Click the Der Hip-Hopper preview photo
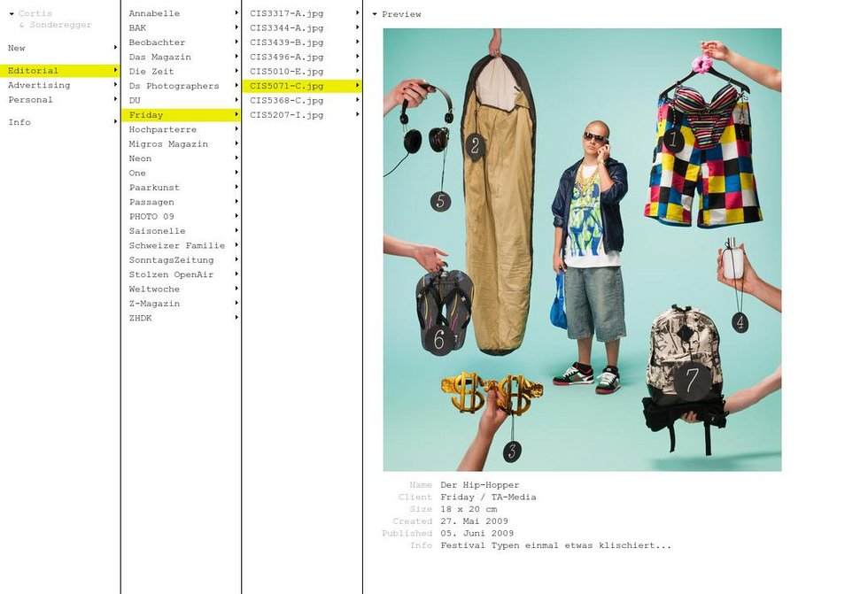Screen dimensions: 868x594 click(x=583, y=250)
